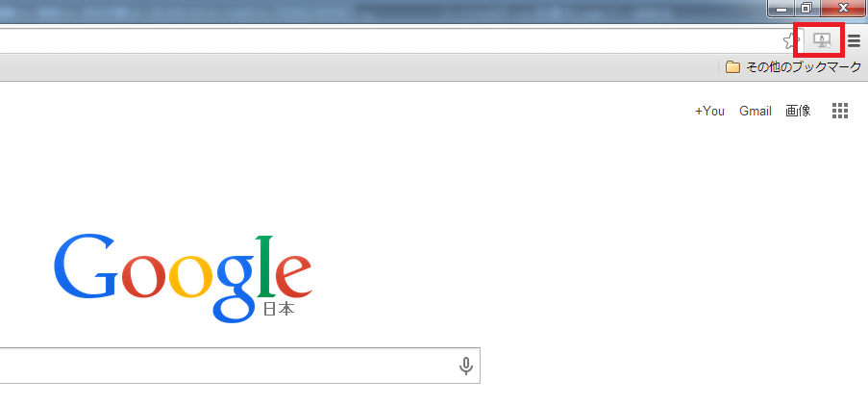Image resolution: width=868 pixels, height=405 pixels.
Task: Click inside the browser address bar
Action: coord(387,40)
